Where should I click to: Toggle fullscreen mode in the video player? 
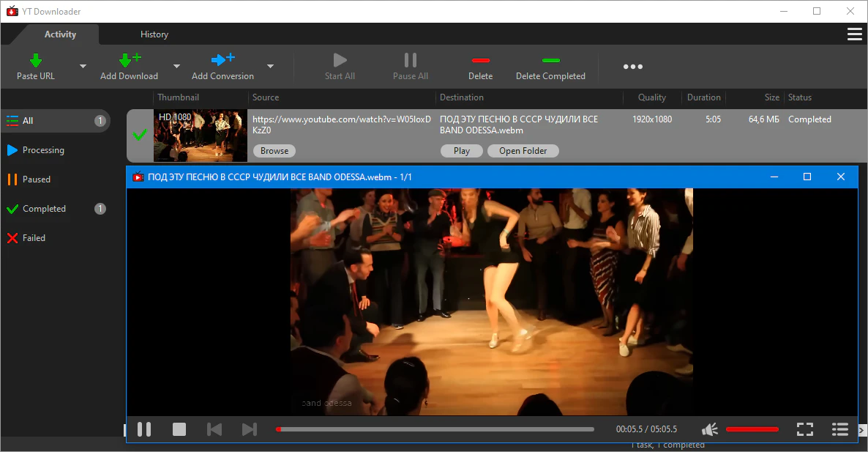click(805, 429)
